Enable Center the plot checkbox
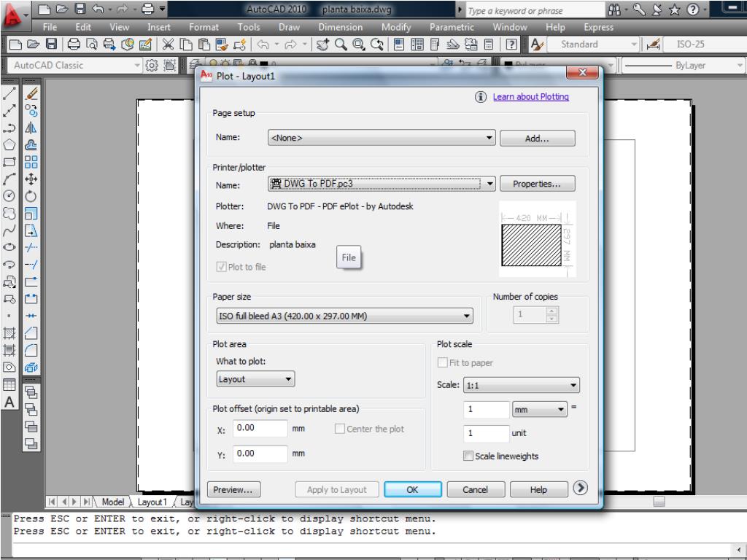The height and width of the screenshot is (560, 747). 340,429
